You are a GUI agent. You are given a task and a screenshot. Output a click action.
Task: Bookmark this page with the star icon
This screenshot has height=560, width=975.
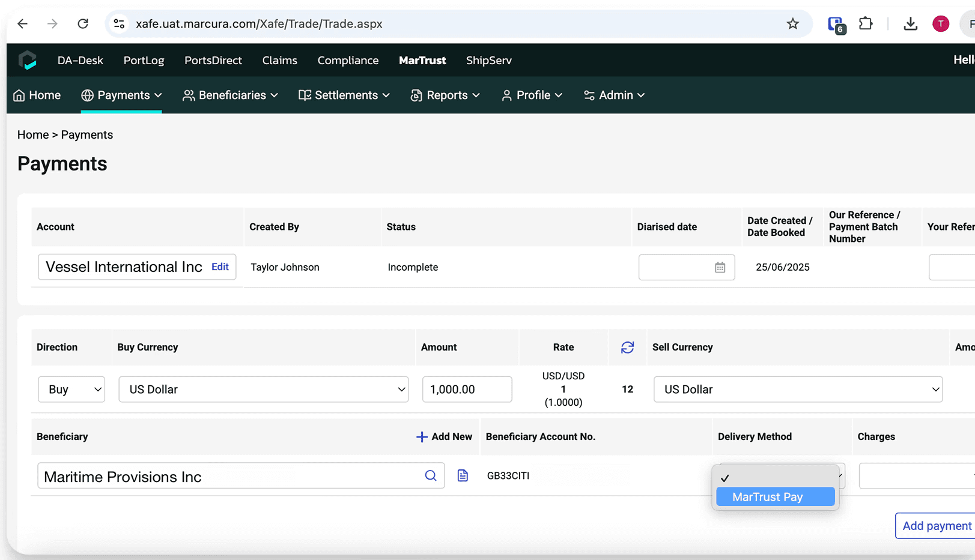coord(793,24)
